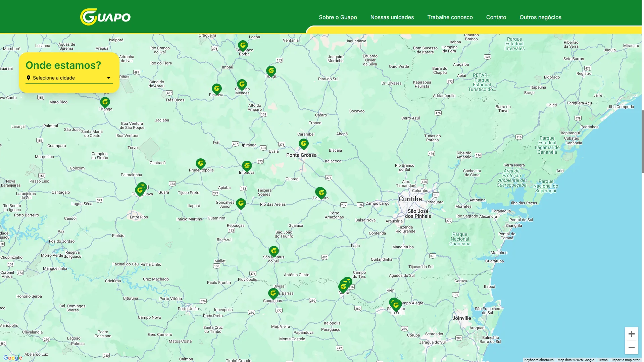
Task: Select the map pin at São Mateus do Sul
Action: pos(274,252)
